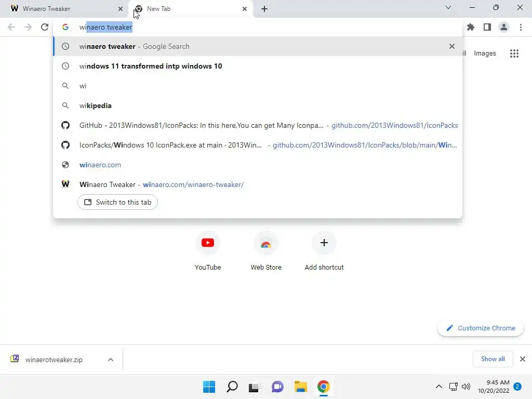
Task: Open taskbar Search
Action: click(232, 387)
